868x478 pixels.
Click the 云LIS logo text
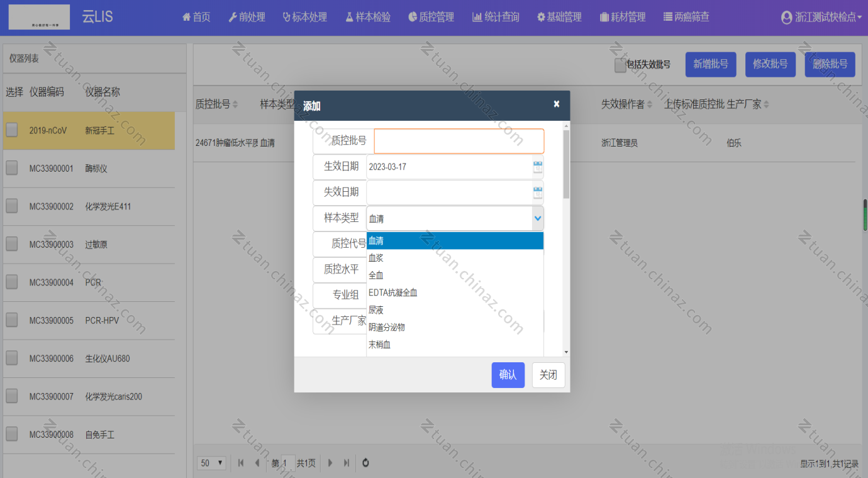click(x=97, y=17)
